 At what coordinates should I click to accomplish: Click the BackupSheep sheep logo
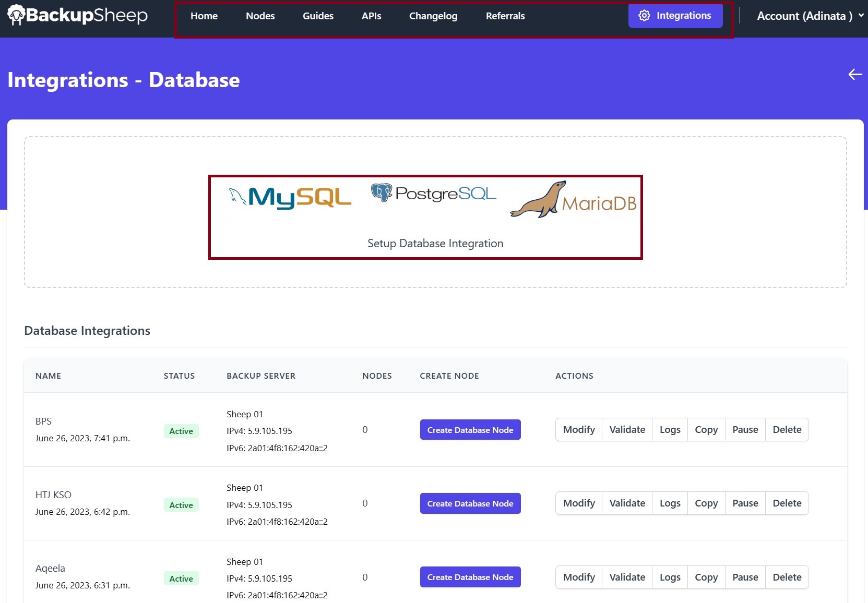(x=17, y=15)
